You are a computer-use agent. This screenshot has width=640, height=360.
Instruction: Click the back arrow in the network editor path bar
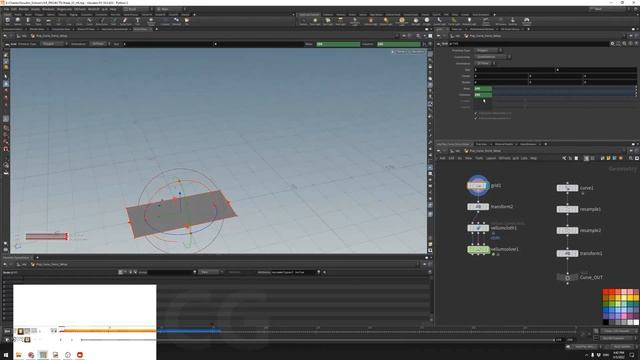439,151
